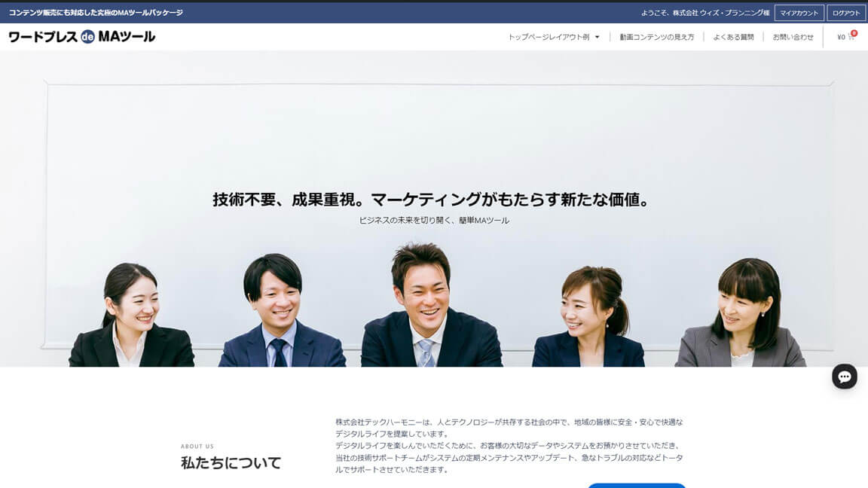Open the トップページレイアウト例 menu label

click(549, 37)
